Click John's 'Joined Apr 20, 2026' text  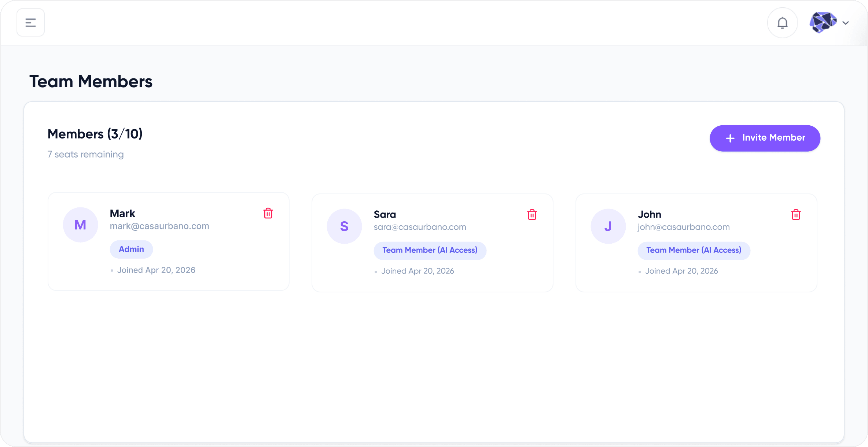(x=681, y=271)
